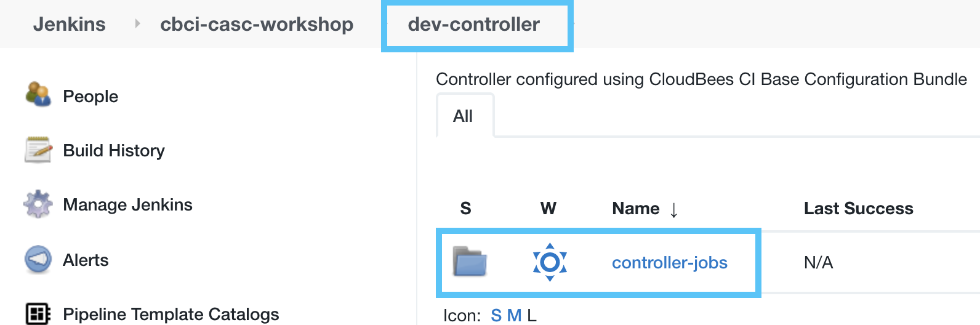Expand the breadcrumb arrow after Jenkins
Viewport: 980px width, 325px height.
(x=137, y=23)
